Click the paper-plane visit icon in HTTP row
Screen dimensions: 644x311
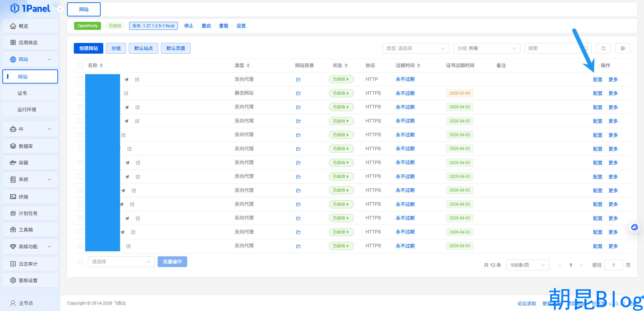click(126, 80)
